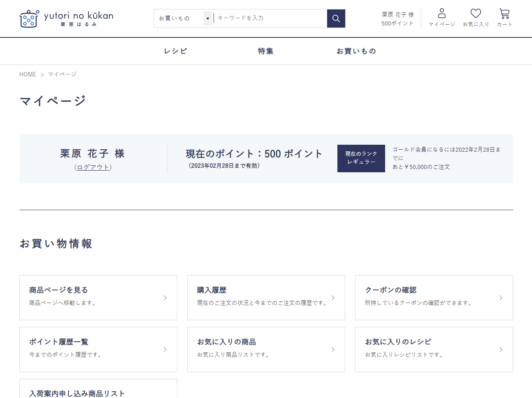Click header text 栗原 花子 様
The image size is (532, 398).
pos(398,14)
